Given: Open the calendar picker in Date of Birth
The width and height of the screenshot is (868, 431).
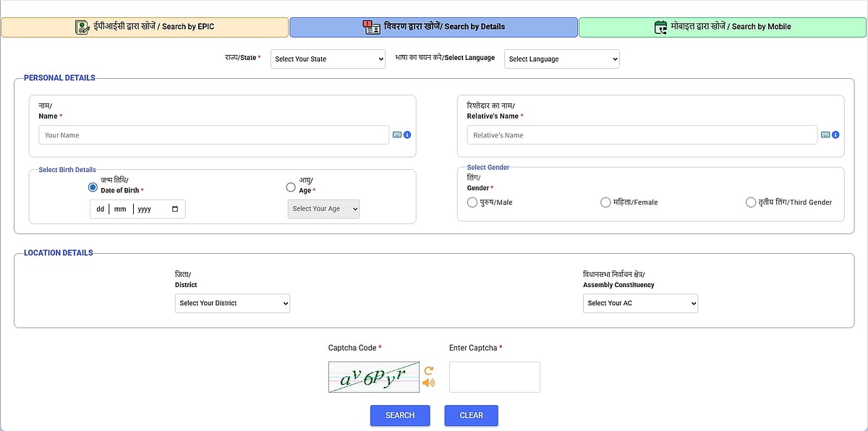Looking at the screenshot, I should (175, 209).
